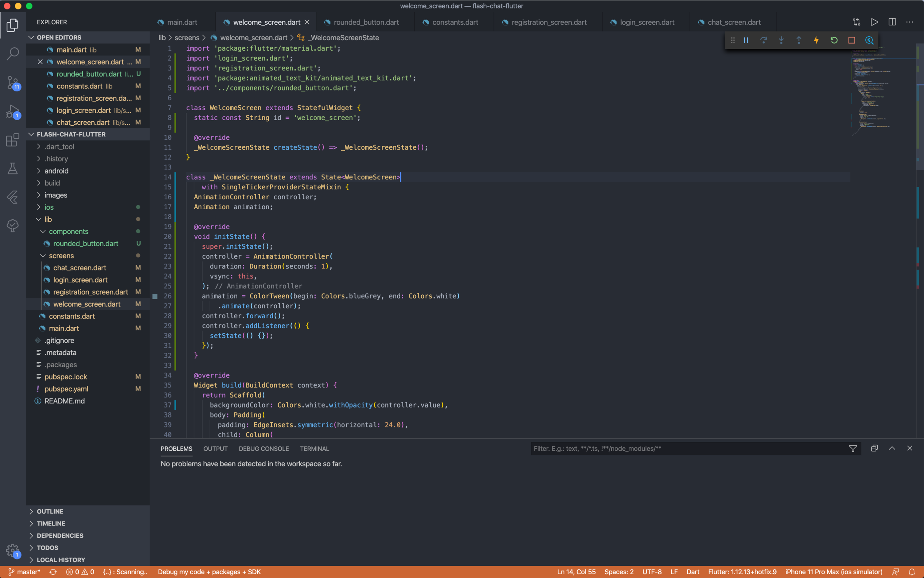Open the Extensions view

point(13,140)
